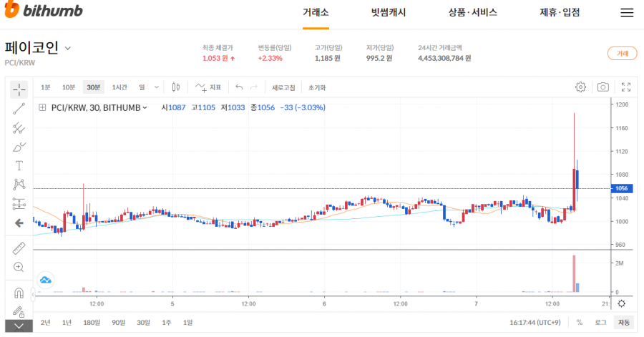
Task: Select the 30분 interval
Action: click(x=94, y=87)
